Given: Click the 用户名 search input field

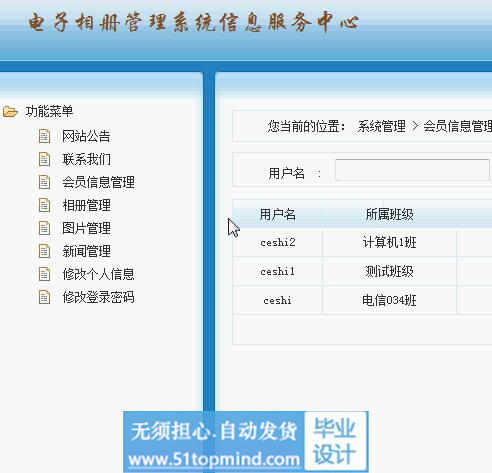Looking at the screenshot, I should point(413,170).
